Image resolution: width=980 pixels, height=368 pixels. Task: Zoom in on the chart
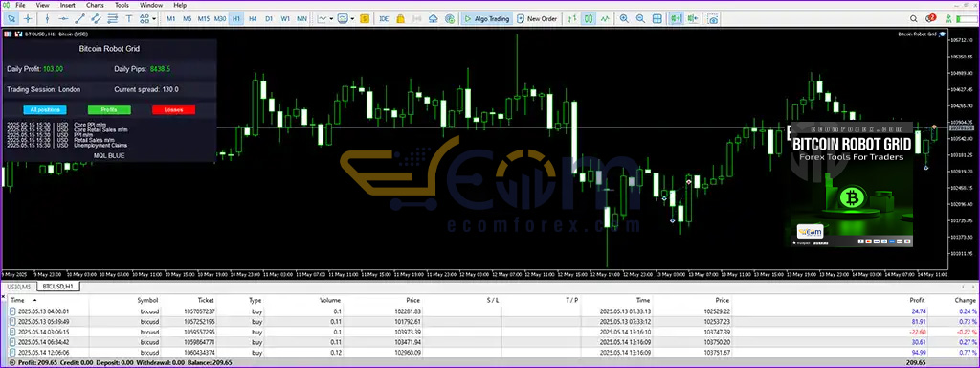pyautogui.click(x=624, y=19)
